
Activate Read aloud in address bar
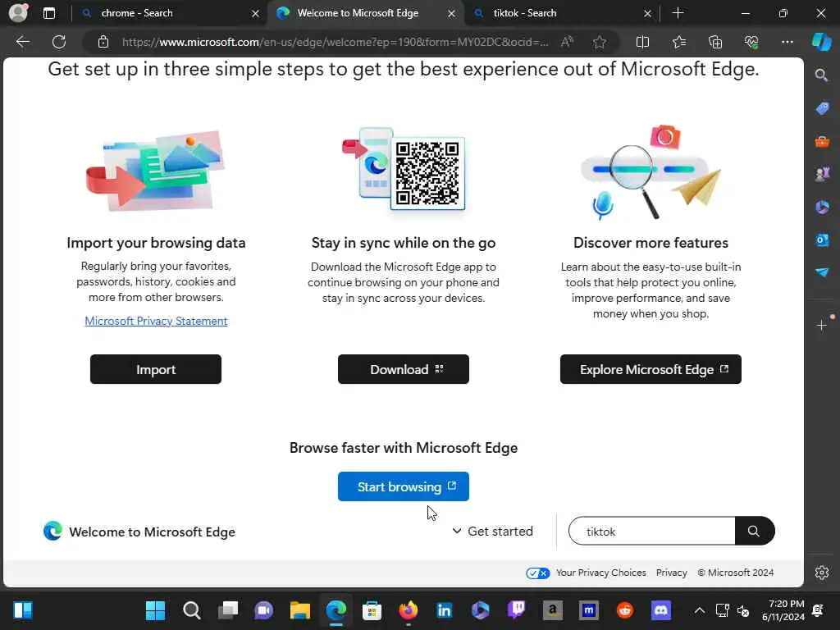(568, 42)
